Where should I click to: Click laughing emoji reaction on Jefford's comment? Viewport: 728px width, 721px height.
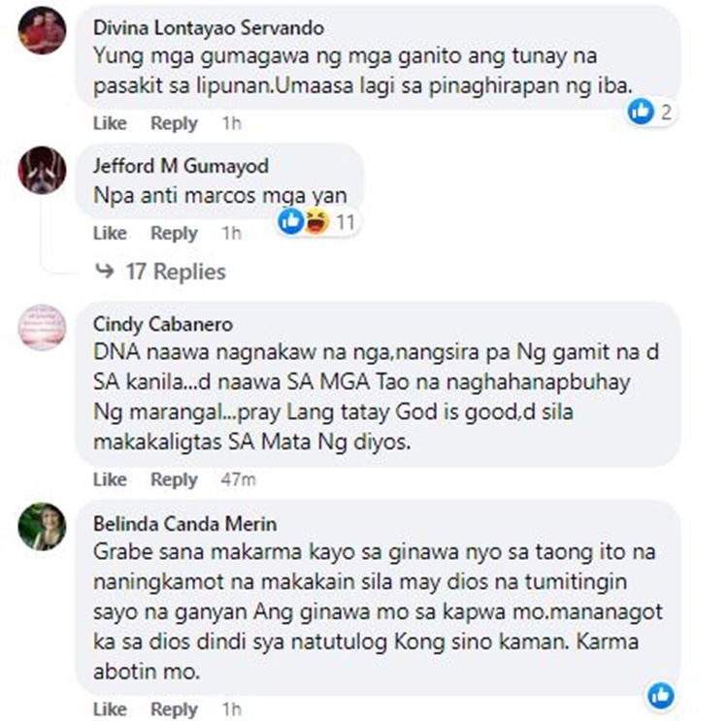317,221
